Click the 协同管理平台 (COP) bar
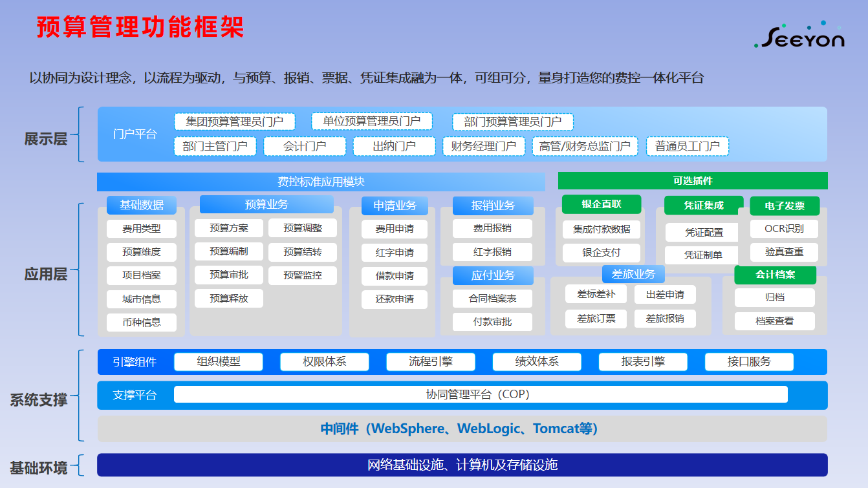Screen dimensions: 868x488 (x=480, y=394)
